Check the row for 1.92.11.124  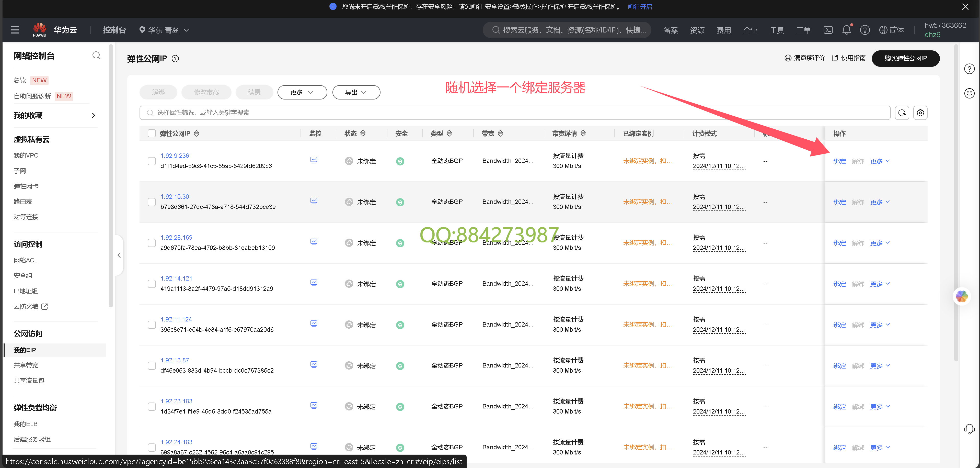pyautogui.click(x=152, y=325)
